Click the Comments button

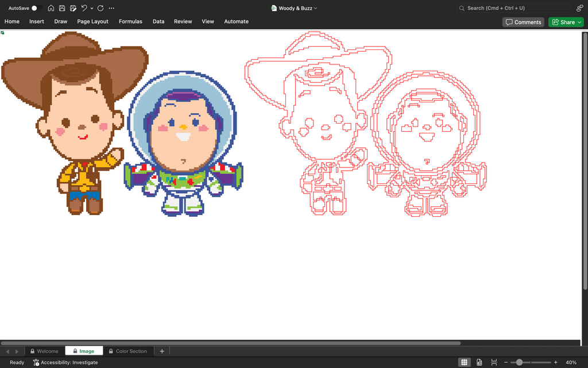click(523, 22)
